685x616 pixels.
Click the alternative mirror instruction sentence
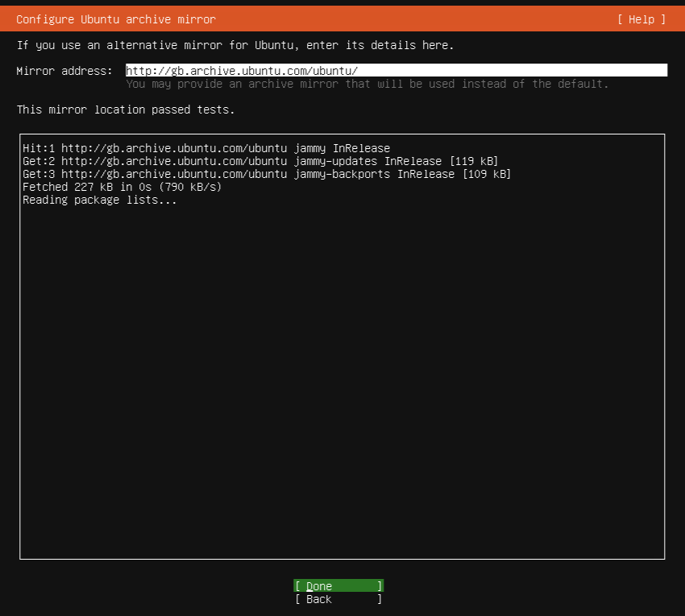235,45
